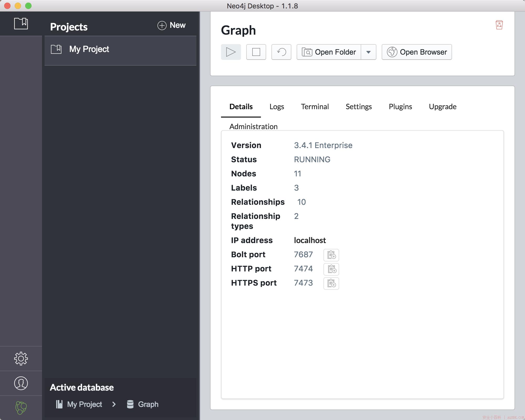This screenshot has width=525, height=420.
Task: Click the HTTP port number 7474
Action: (303, 269)
